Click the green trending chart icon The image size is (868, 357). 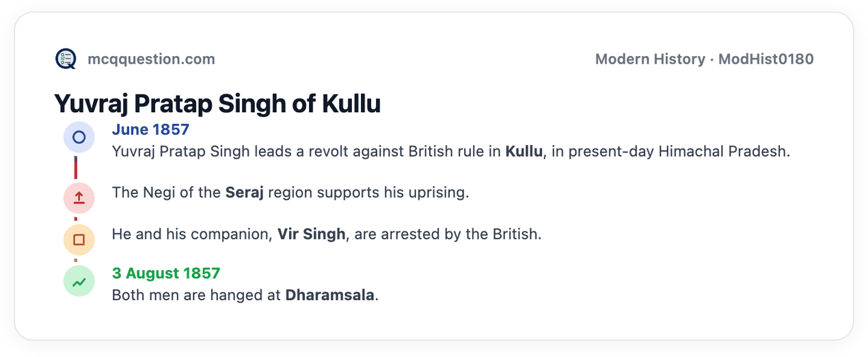79,281
